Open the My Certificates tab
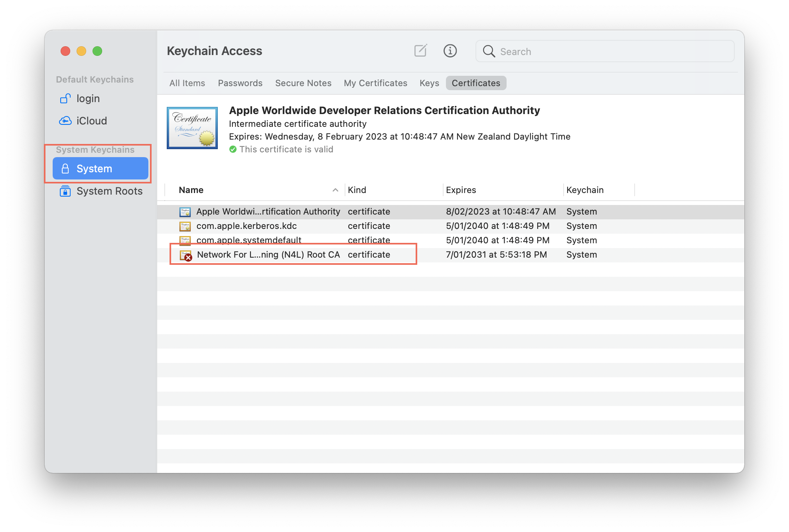This screenshot has width=789, height=532. click(x=375, y=83)
